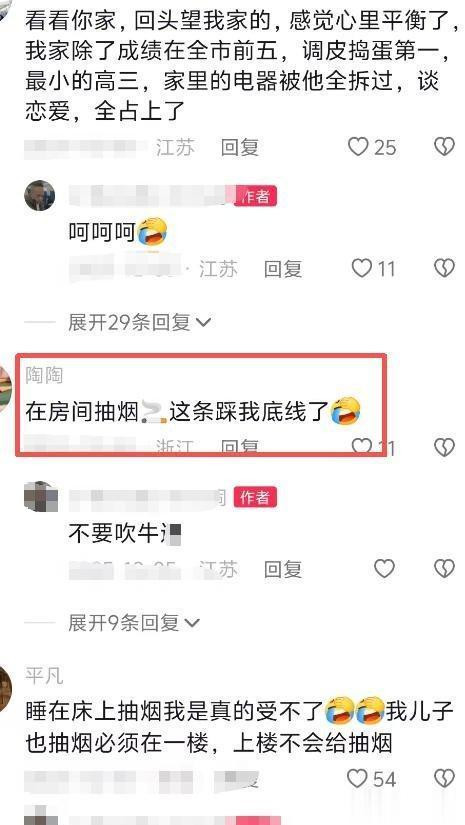Reply to the top 江苏 comment
The height and width of the screenshot is (825, 465).
click(x=240, y=148)
